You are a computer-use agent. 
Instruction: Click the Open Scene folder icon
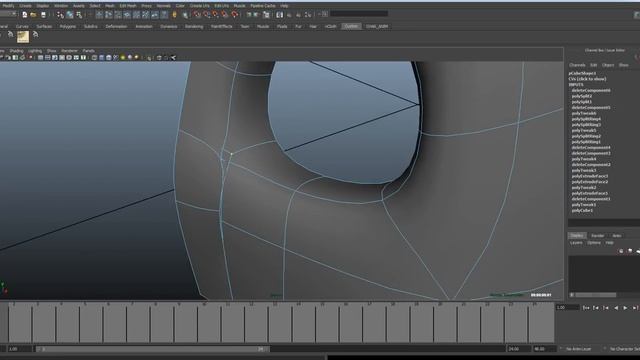33,15
